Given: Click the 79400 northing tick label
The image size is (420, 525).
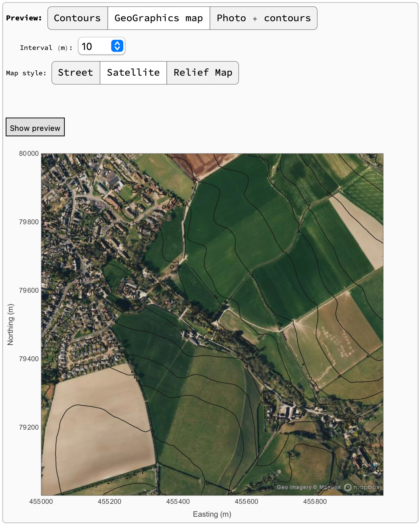Looking at the screenshot, I should [x=29, y=359].
